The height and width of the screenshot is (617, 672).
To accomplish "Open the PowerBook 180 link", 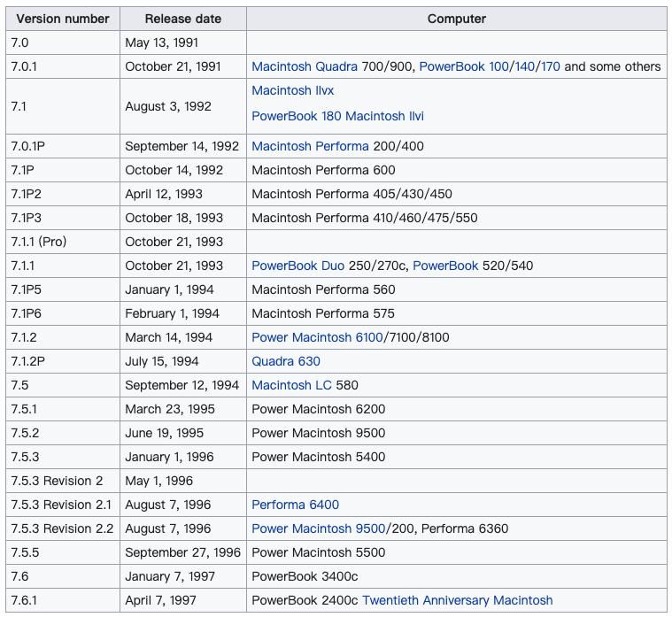I will (296, 116).
